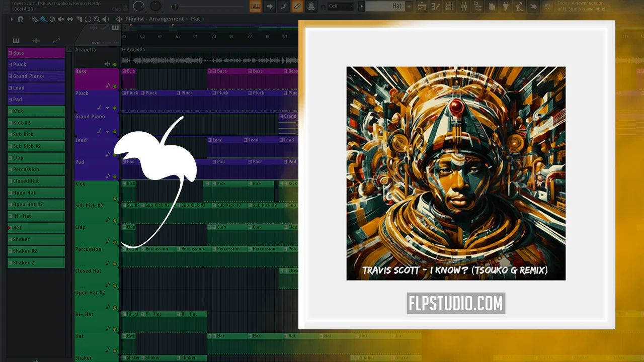Click the Travis Scott album cover thumbnail
644x362 pixels.
pyautogui.click(x=456, y=173)
